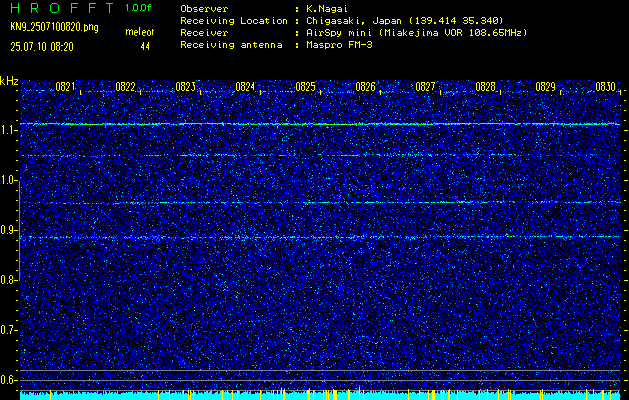This screenshot has width=629, height=400.
Task: Click the HROFFT program title
Action: pos(63,8)
